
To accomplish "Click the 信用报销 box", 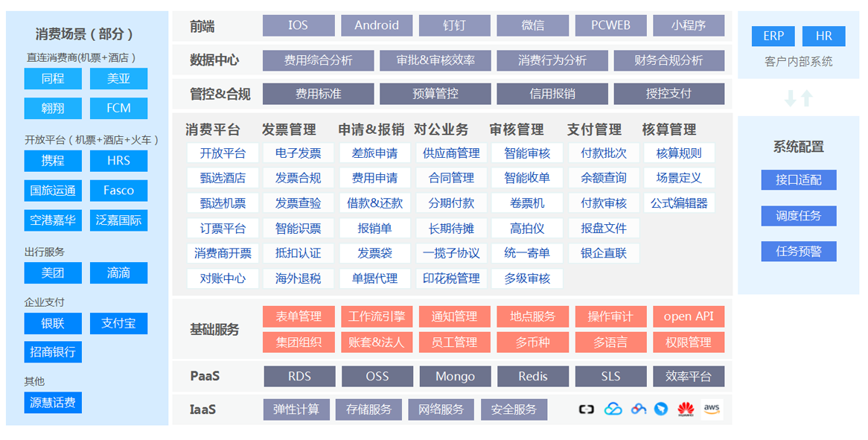I will coord(552,94).
